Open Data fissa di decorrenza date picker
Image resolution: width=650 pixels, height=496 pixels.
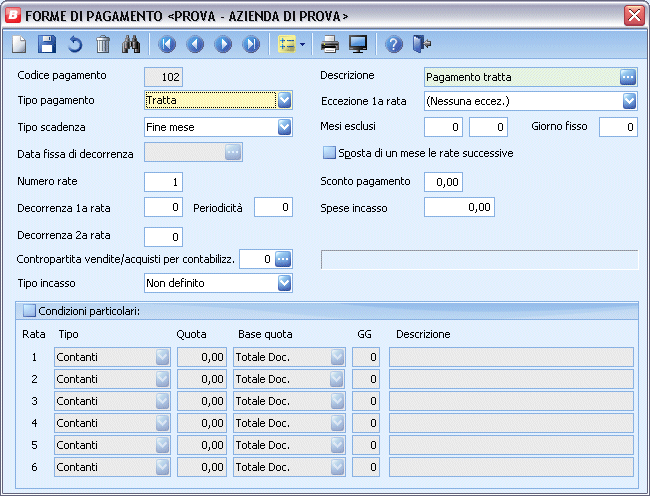[233, 152]
